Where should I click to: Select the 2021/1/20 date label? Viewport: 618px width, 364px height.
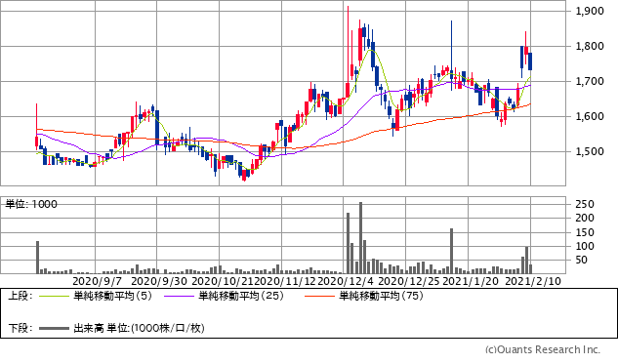coord(471,281)
